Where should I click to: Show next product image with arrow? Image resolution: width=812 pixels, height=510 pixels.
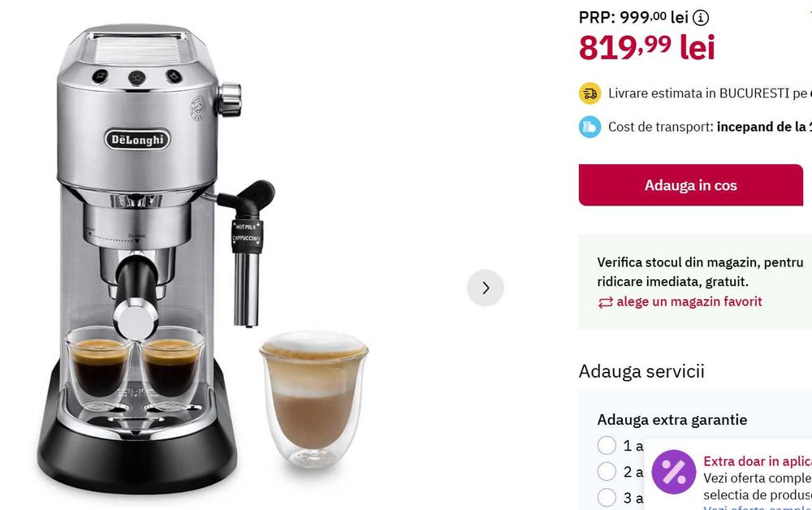(486, 287)
